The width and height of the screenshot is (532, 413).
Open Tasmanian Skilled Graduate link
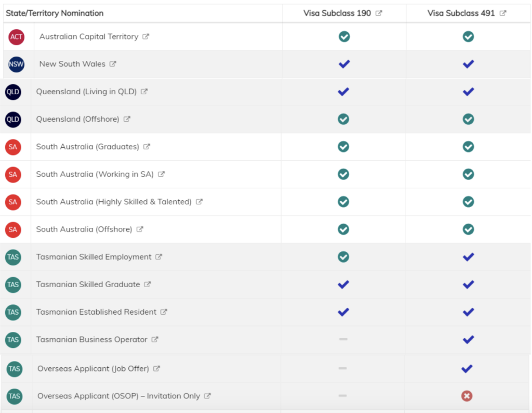point(88,285)
